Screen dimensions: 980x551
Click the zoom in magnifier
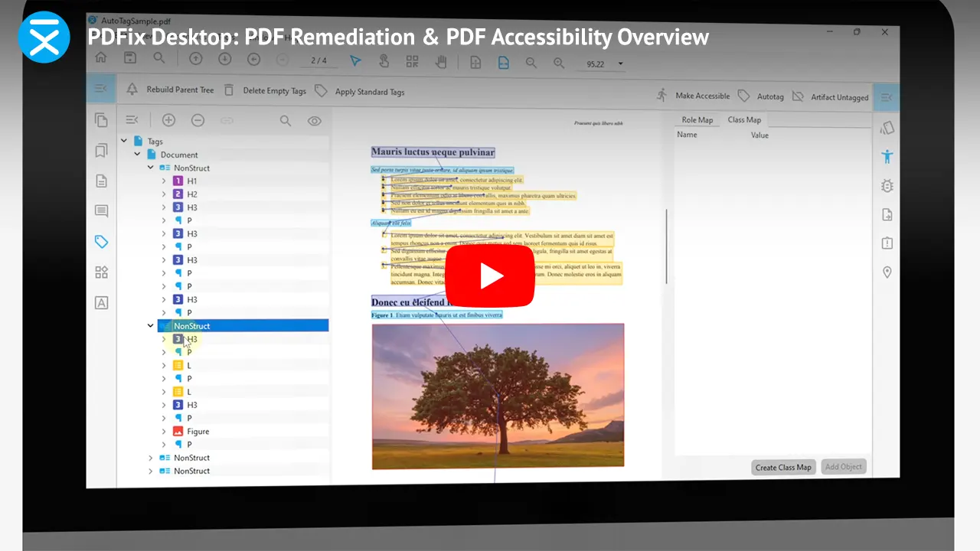560,64
